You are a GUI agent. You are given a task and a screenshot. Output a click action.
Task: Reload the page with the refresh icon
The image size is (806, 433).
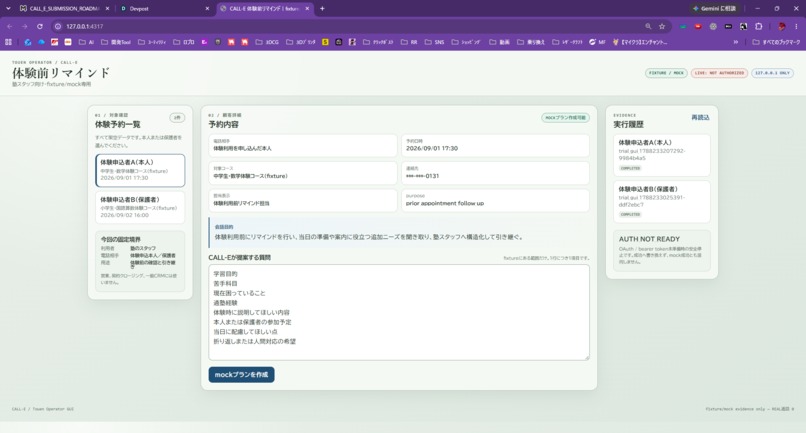[40, 26]
